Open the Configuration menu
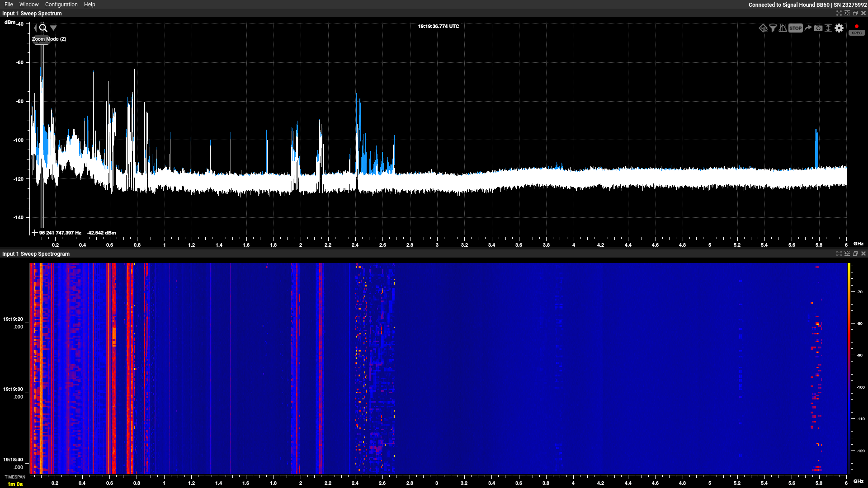The width and height of the screenshot is (868, 488). coord(61,5)
